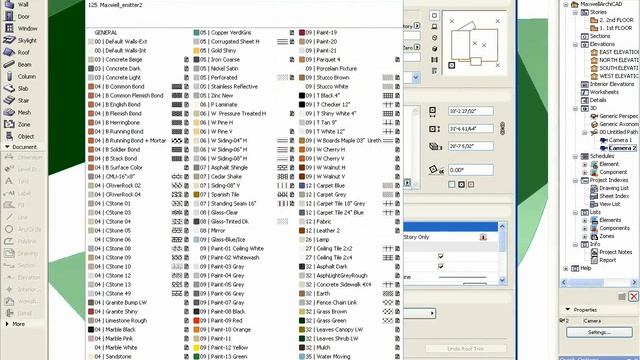The height and width of the screenshot is (360, 640).
Task: Pick the 32 | Asphalt Dark material
Action: pyautogui.click(x=349, y=267)
